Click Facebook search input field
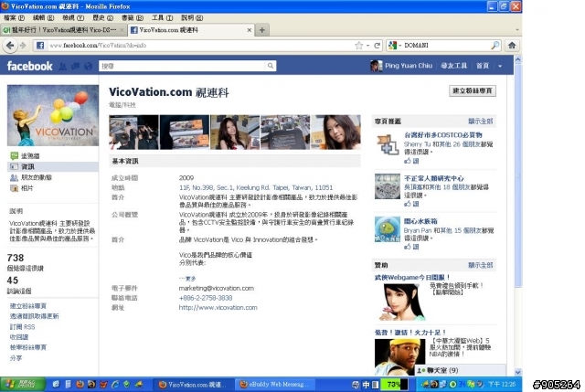 coord(182,66)
